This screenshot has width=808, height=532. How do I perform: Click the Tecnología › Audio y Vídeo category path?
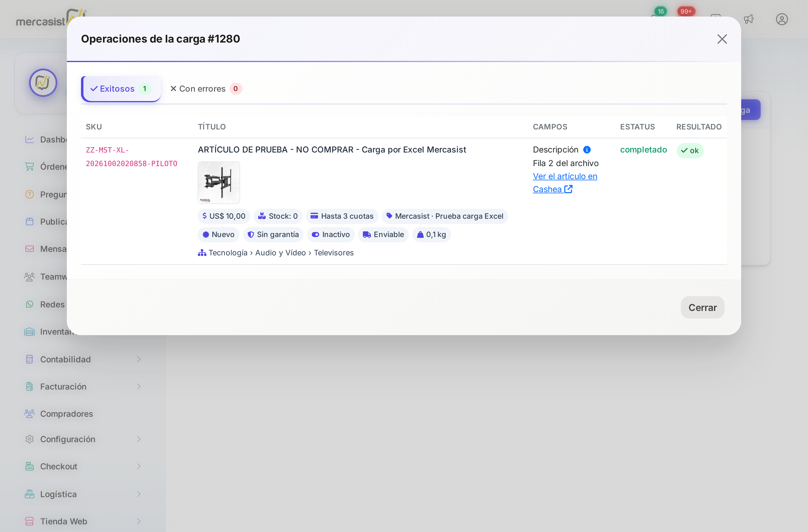(276, 253)
